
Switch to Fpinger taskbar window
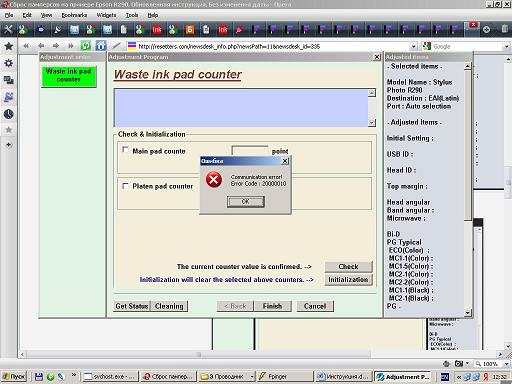pyautogui.click(x=285, y=377)
